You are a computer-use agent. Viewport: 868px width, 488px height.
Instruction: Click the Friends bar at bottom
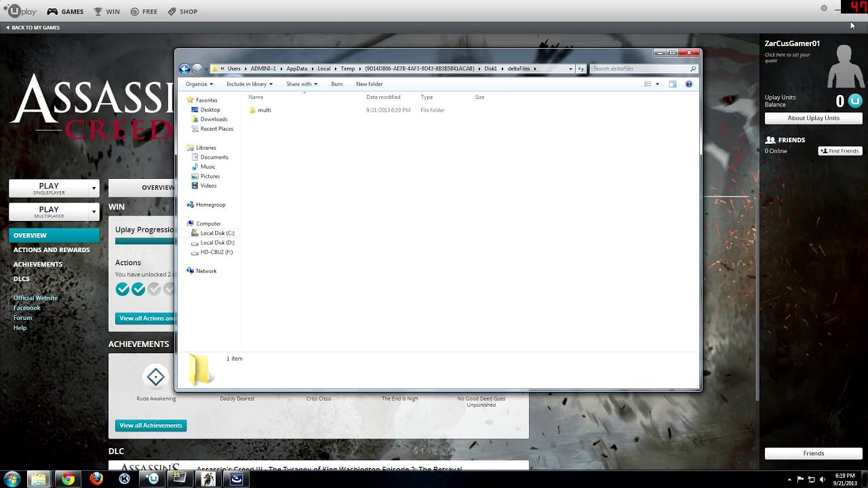click(x=814, y=453)
